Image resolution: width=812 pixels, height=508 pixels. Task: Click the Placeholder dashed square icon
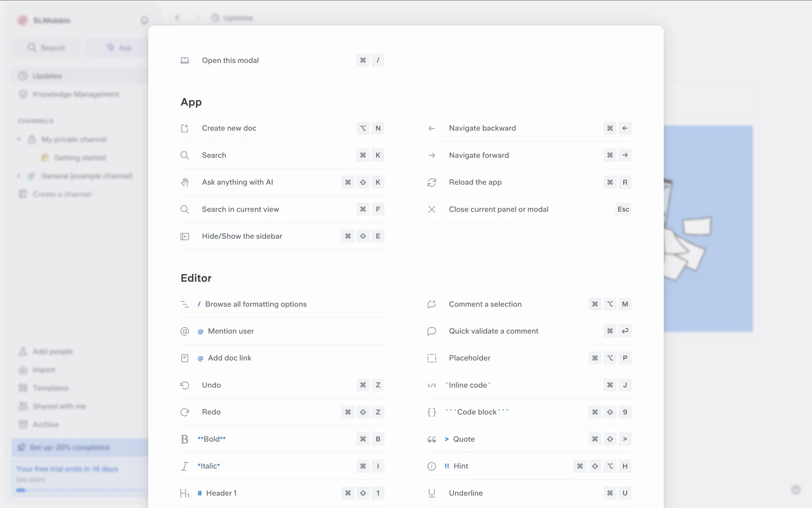tap(431, 358)
